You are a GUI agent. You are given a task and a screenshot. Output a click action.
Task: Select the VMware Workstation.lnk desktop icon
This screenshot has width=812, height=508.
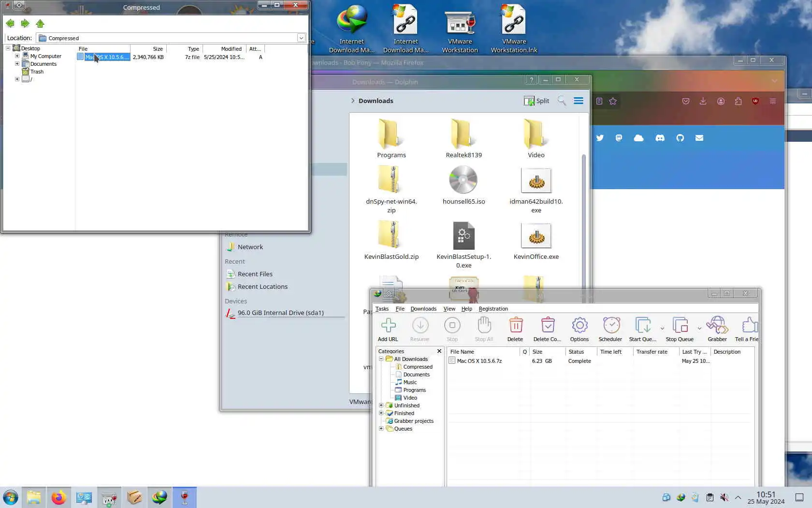tap(514, 29)
